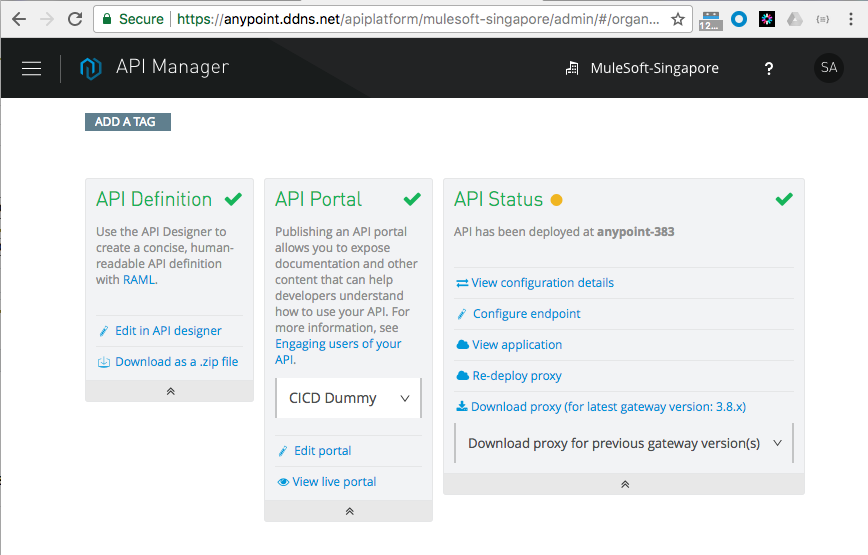
Task: Click View configuration details
Action: coord(542,283)
